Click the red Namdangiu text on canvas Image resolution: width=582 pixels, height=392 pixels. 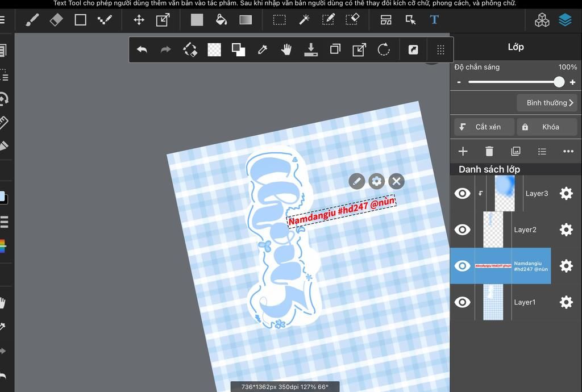[342, 211]
